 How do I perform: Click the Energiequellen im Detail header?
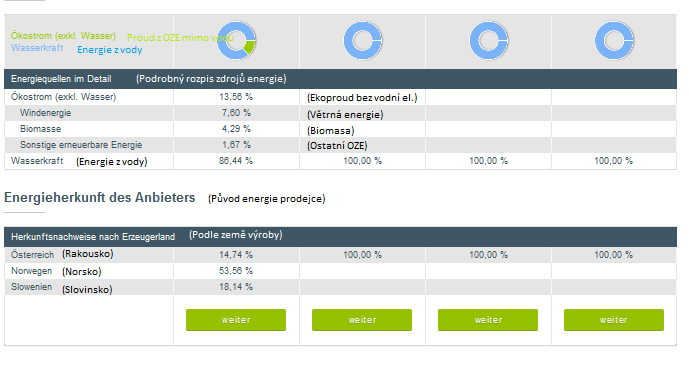coord(61,79)
